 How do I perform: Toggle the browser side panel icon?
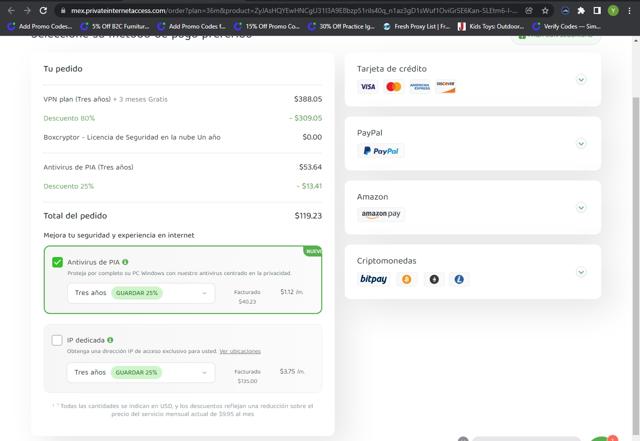597,11
